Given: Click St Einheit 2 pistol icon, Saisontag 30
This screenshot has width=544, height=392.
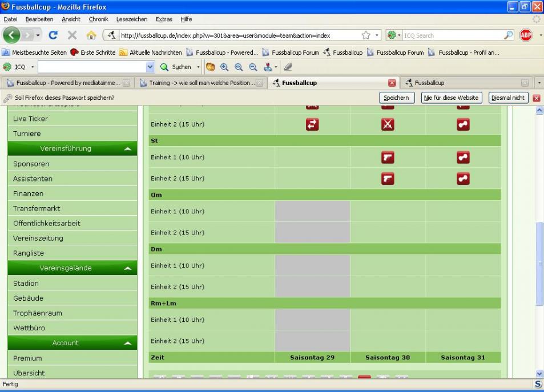Looking at the screenshot, I should point(388,179).
